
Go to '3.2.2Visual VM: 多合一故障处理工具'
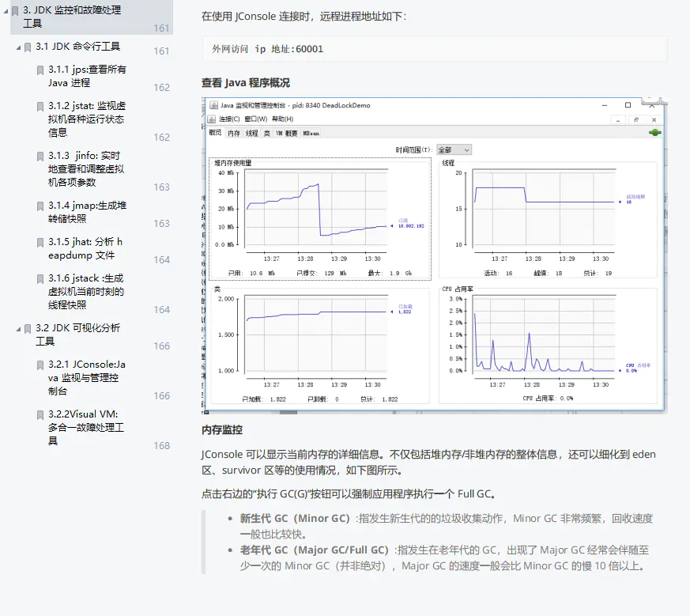(x=86, y=427)
